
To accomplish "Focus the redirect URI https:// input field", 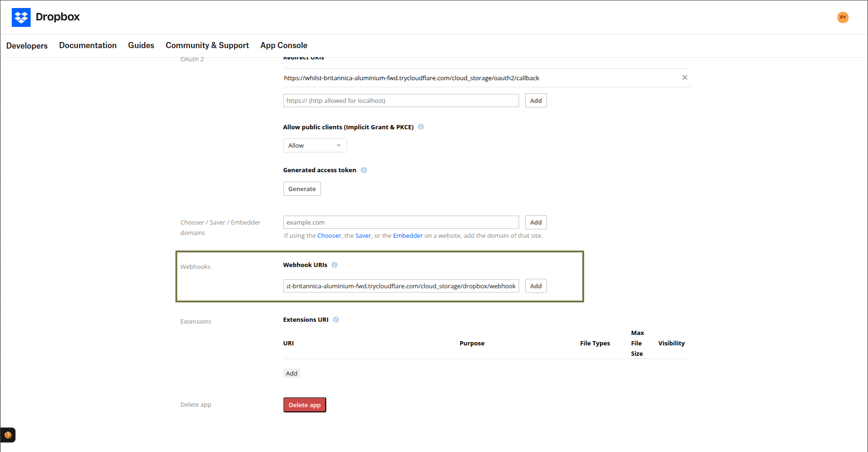I will (401, 100).
